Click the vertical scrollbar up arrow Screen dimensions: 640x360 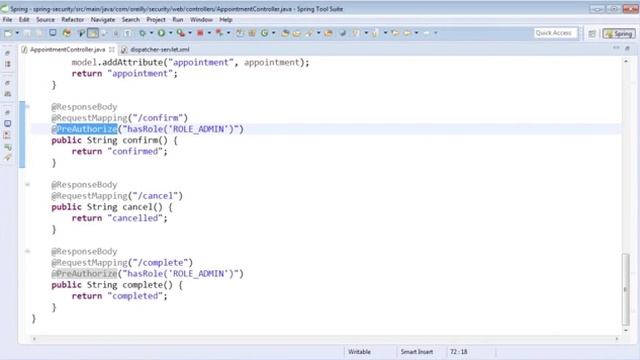(626, 61)
